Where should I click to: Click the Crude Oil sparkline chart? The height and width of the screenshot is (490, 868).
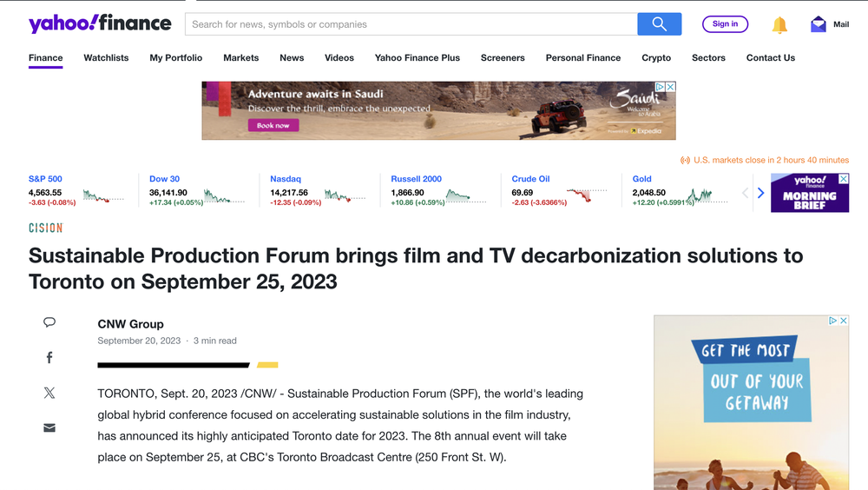587,195
